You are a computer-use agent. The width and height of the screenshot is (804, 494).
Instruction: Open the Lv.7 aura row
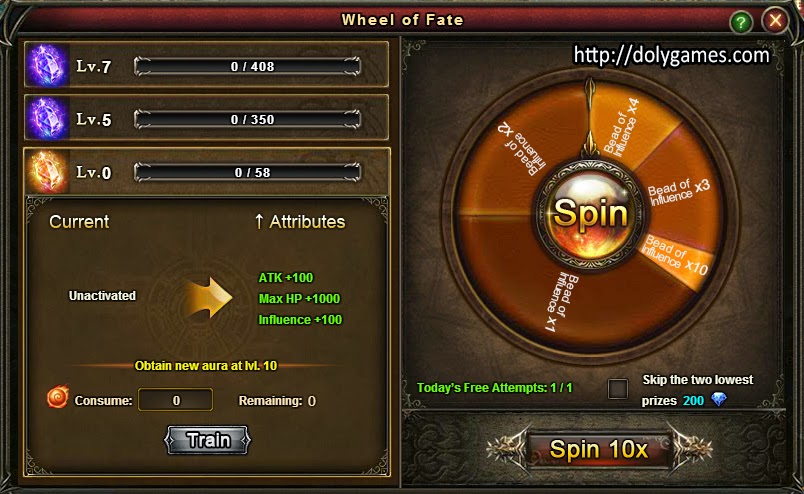tap(207, 65)
